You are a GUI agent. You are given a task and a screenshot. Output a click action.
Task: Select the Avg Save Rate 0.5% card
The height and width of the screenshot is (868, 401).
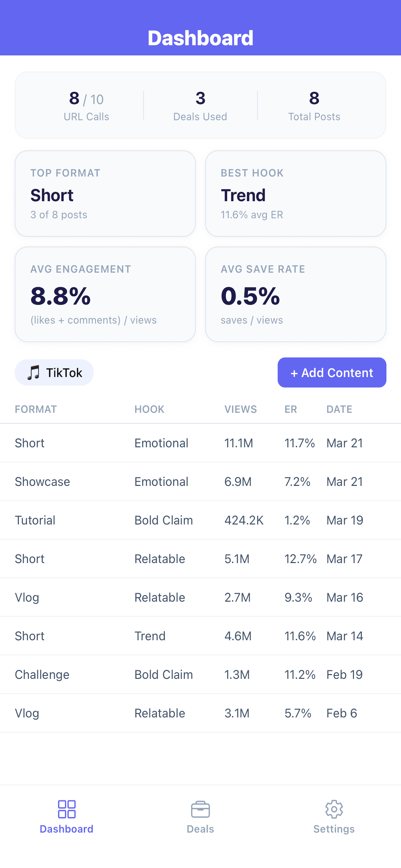[x=295, y=294]
